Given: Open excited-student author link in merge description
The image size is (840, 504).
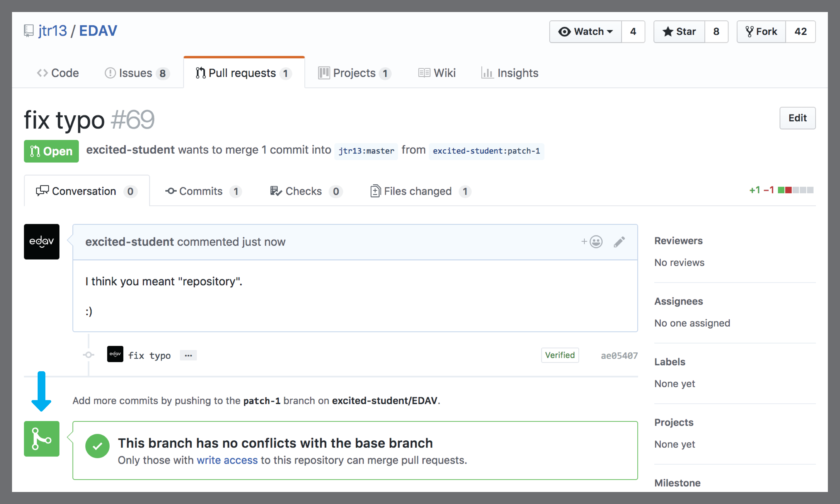Looking at the screenshot, I should click(x=130, y=150).
